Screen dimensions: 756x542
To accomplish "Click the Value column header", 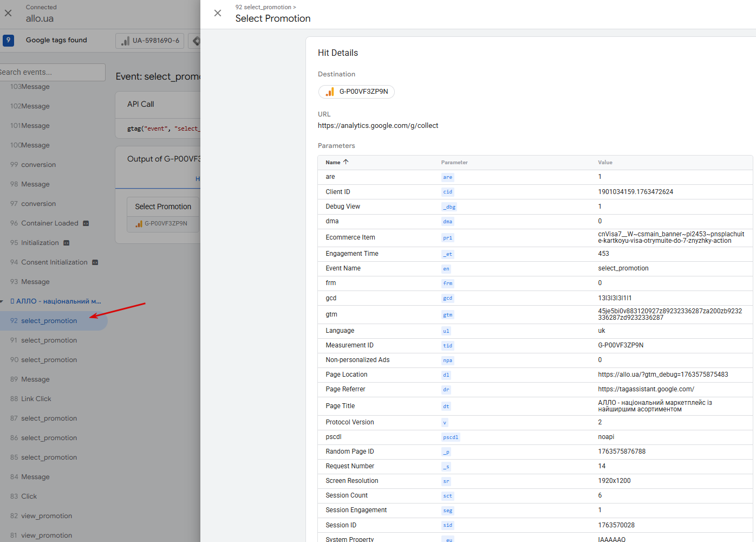I will click(605, 163).
